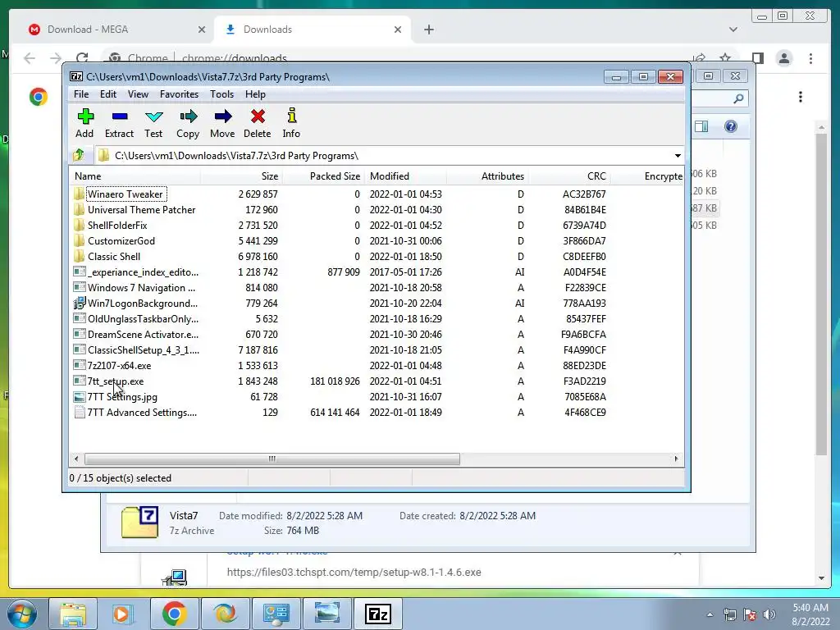Viewport: 840px width, 630px height.
Task: Open Chrome three-dot menu
Action: click(811, 58)
